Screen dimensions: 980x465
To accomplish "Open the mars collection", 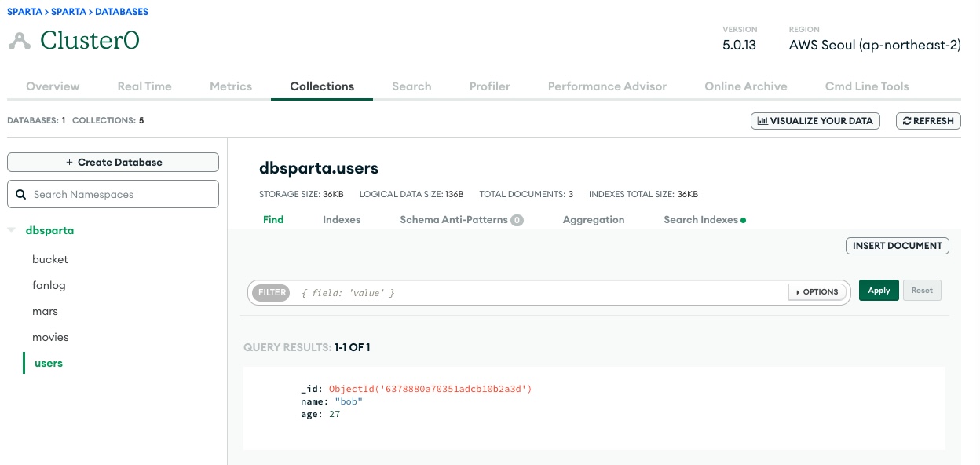I will pos(45,312).
